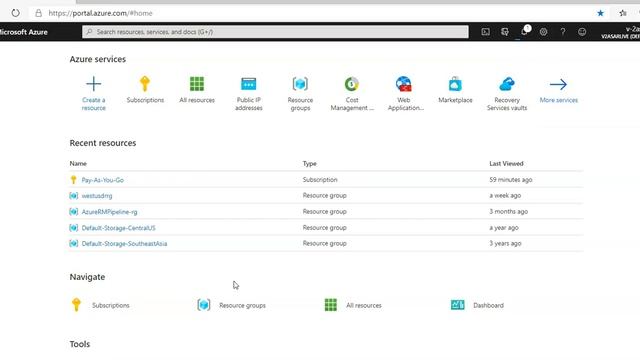640x360 pixels.
Task: Click the Name column header
Action: 78,164
